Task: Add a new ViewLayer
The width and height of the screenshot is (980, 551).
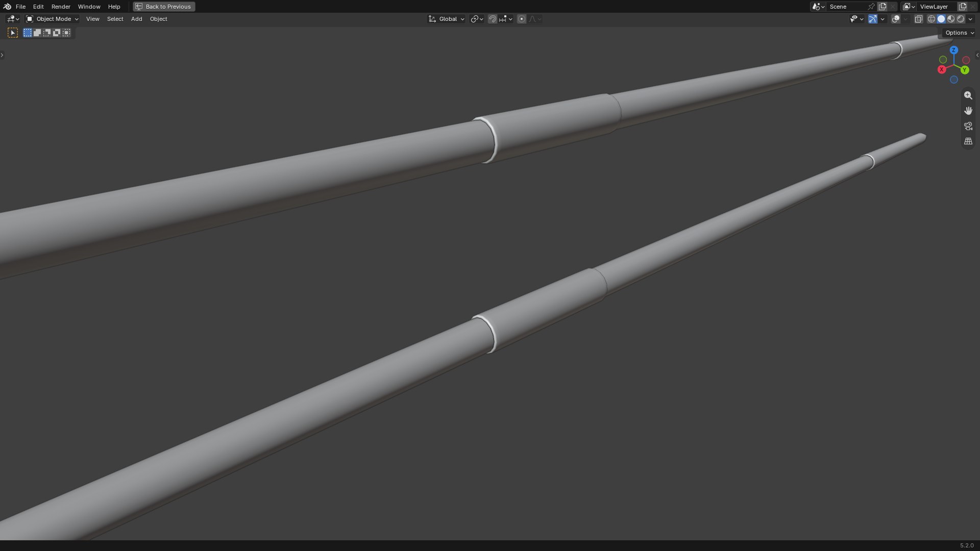Action: tap(963, 7)
